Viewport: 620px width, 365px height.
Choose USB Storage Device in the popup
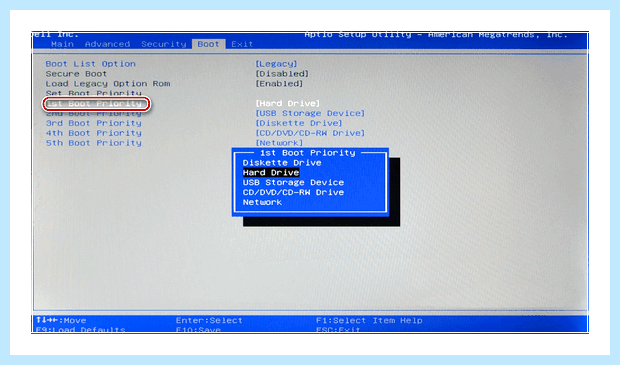click(293, 182)
